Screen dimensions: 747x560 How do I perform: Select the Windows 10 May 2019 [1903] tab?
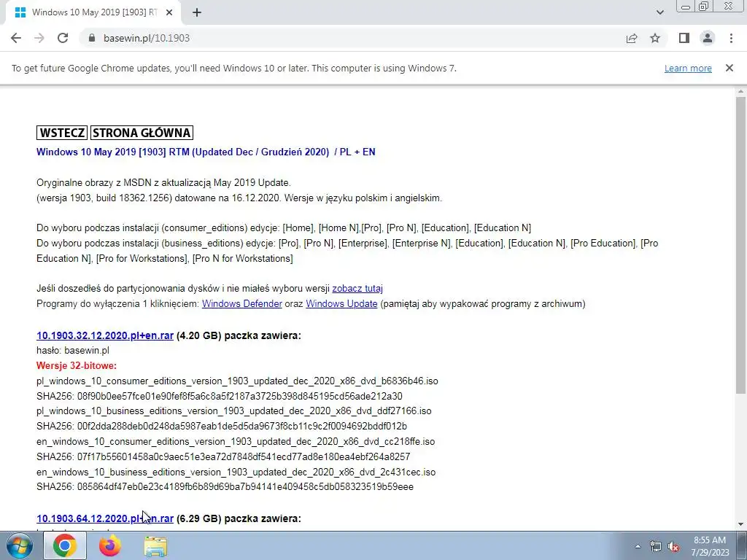point(93,13)
